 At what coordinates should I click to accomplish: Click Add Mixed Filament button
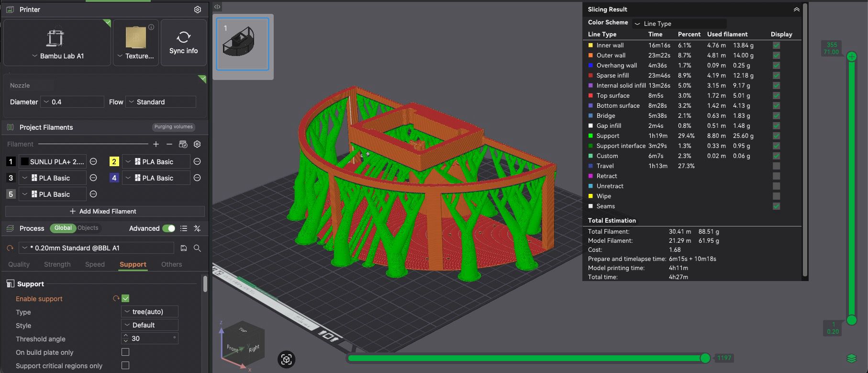pyautogui.click(x=105, y=211)
